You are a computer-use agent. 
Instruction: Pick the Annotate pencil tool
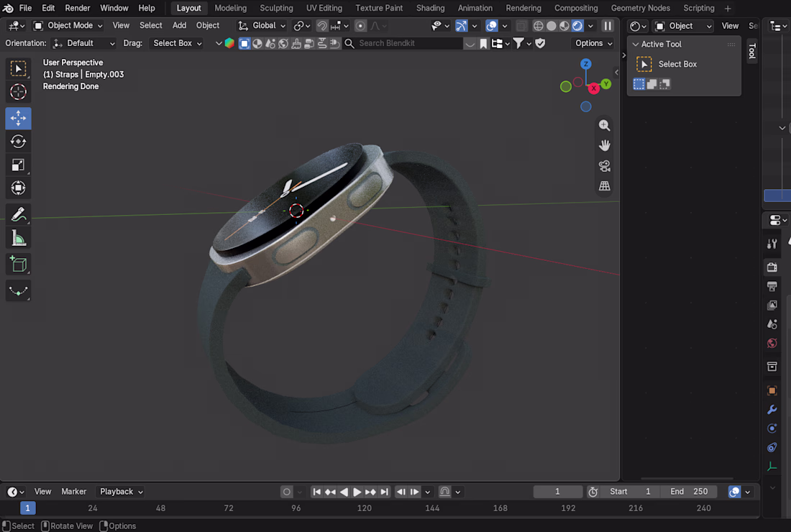tap(18, 215)
